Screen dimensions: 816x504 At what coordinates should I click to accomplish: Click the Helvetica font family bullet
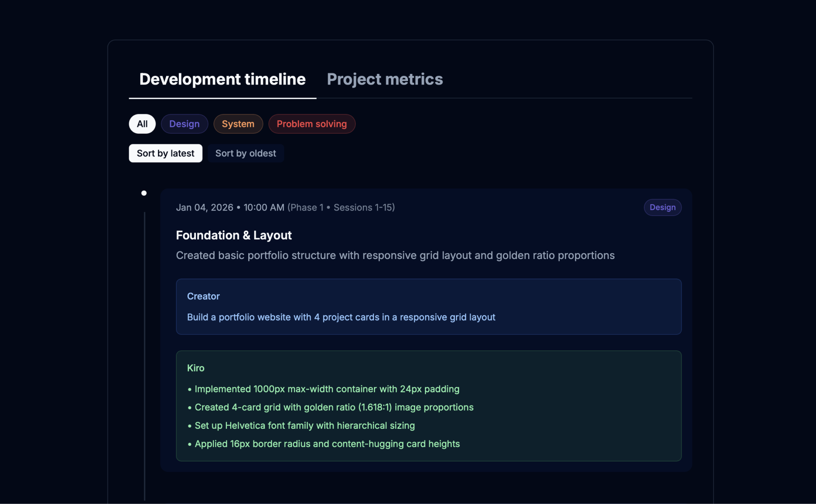pos(304,425)
